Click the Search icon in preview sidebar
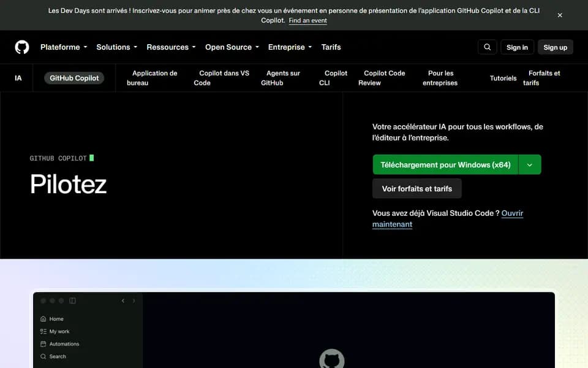The height and width of the screenshot is (368, 588). coord(43,356)
